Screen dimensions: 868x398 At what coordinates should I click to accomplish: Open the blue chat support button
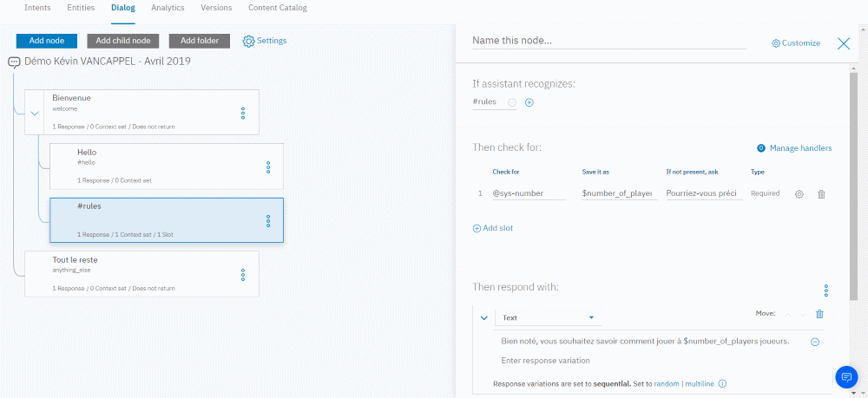[x=845, y=377]
